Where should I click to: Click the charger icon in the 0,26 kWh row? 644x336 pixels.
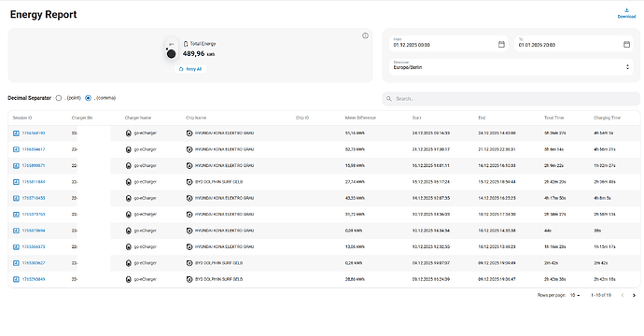pos(128,263)
